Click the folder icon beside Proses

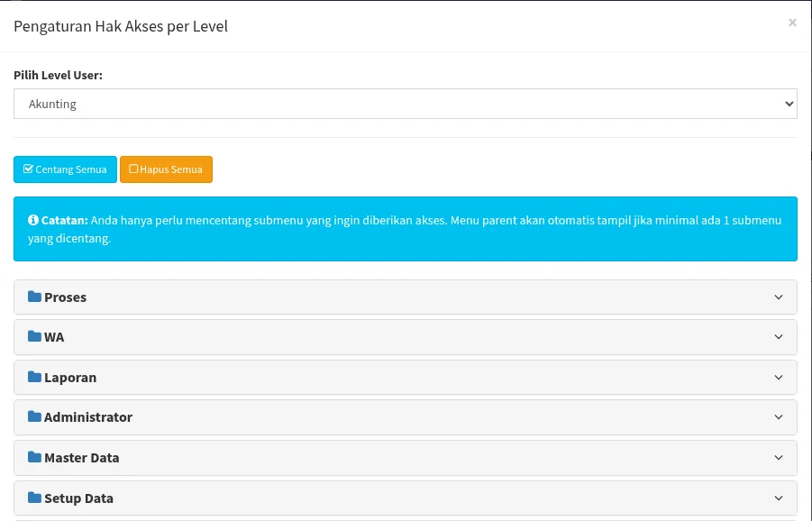[x=34, y=297]
